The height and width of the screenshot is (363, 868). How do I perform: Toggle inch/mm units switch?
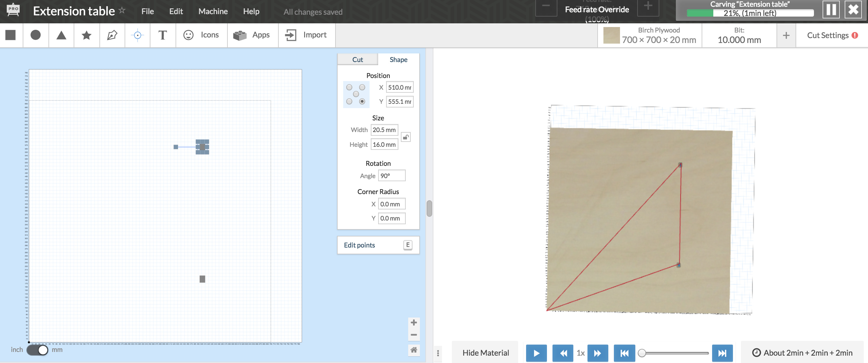click(x=37, y=350)
